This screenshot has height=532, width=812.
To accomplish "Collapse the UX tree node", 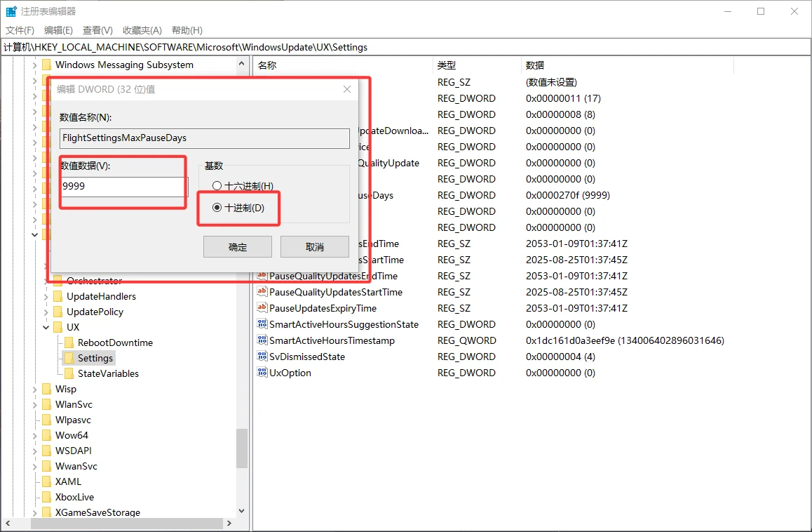I will (46, 327).
